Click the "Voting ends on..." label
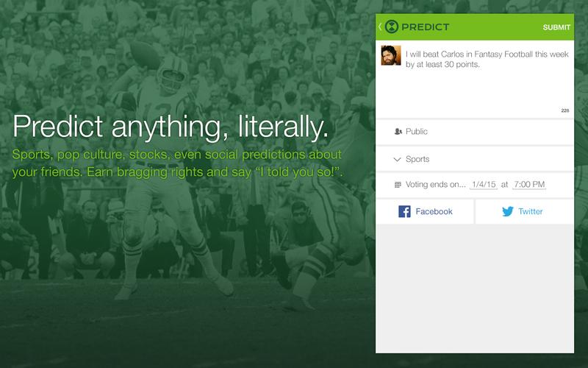 pos(435,185)
